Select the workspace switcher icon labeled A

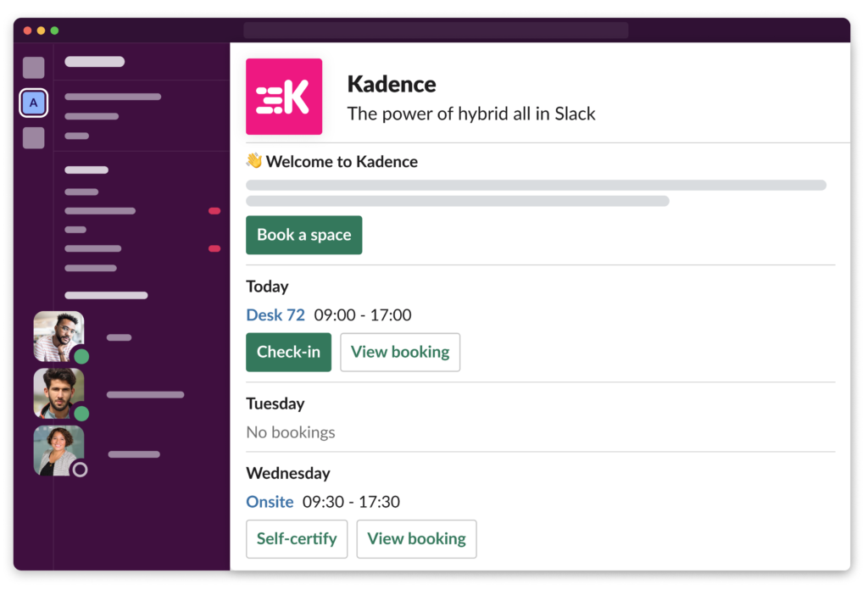click(x=34, y=102)
